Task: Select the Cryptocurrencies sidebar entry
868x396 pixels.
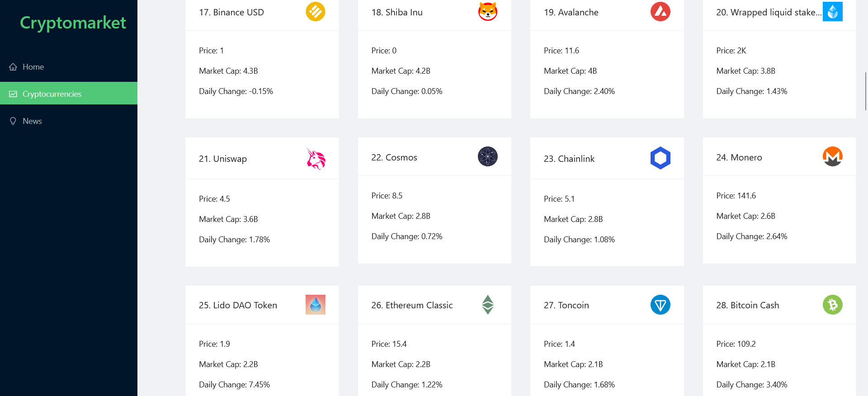Action: (52, 94)
